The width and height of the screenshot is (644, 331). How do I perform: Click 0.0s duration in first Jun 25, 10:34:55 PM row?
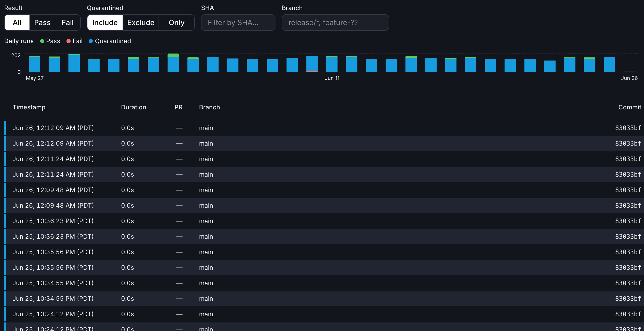point(128,283)
